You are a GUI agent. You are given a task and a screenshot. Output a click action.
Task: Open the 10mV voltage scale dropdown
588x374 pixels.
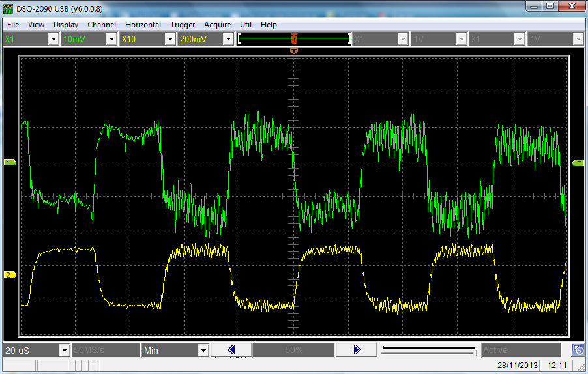click(111, 39)
